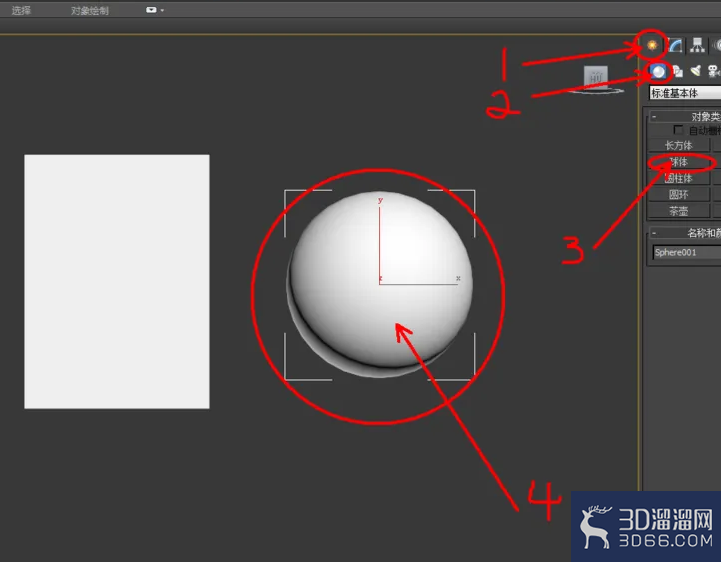Click the 长方体 box button
721x562 pixels.
[679, 145]
